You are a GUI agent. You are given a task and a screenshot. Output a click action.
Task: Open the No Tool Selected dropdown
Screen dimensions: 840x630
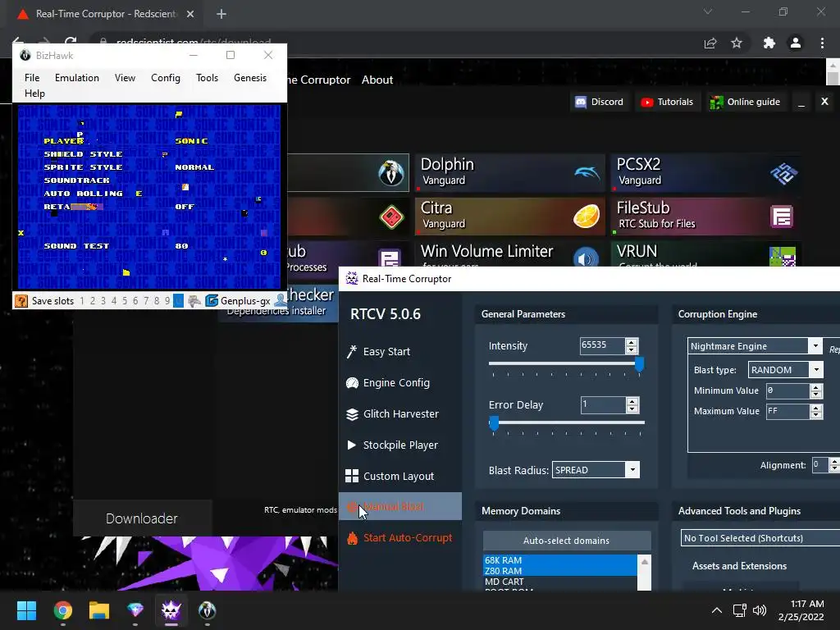click(760, 538)
